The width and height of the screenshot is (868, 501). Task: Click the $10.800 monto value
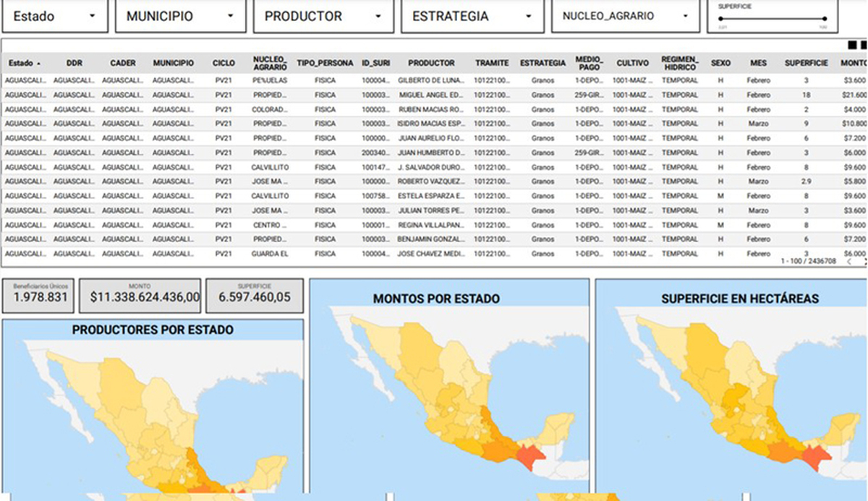point(855,124)
